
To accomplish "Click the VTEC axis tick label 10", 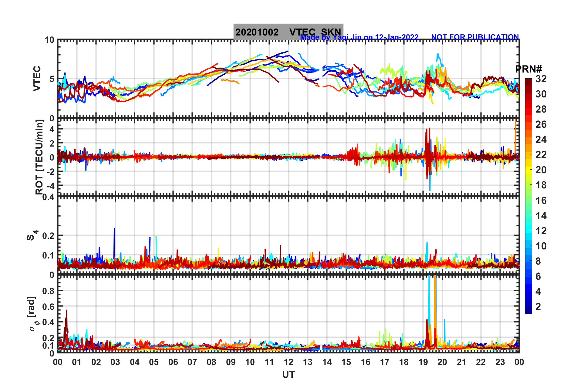I will 50,40.
